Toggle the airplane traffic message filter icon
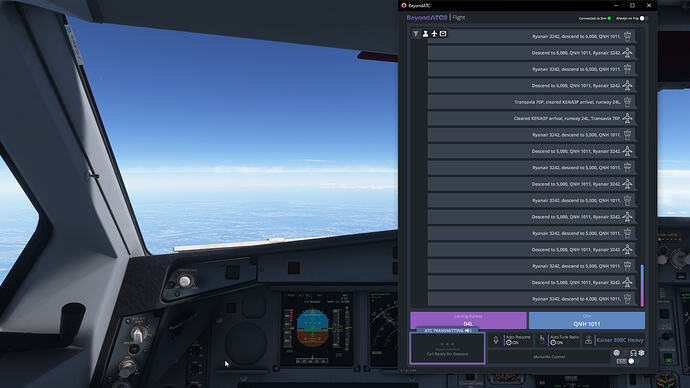The height and width of the screenshot is (388, 690). coord(434,34)
